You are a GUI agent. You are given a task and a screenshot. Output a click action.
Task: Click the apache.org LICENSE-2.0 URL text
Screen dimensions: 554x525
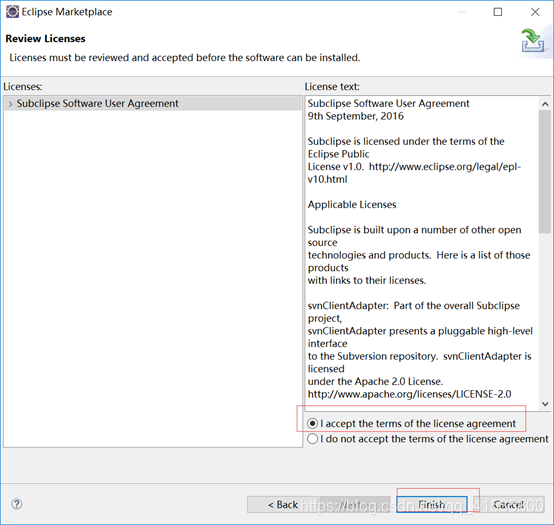pyautogui.click(x=409, y=394)
